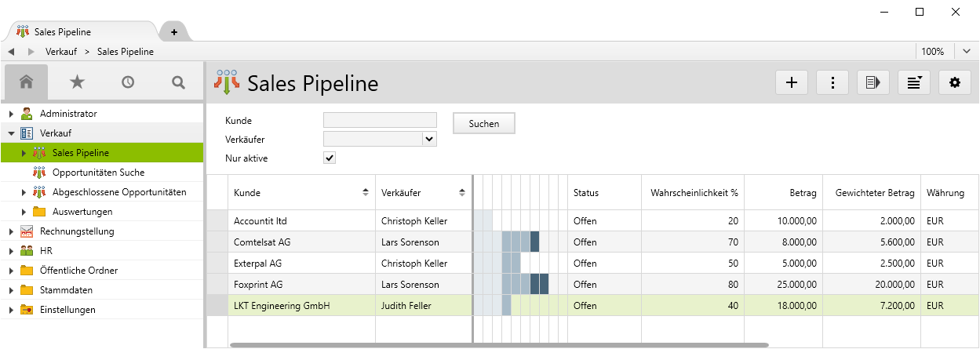Screen dimensions: 980x349
Task: Go forward with the right navigation arrow
Action: pos(31,52)
